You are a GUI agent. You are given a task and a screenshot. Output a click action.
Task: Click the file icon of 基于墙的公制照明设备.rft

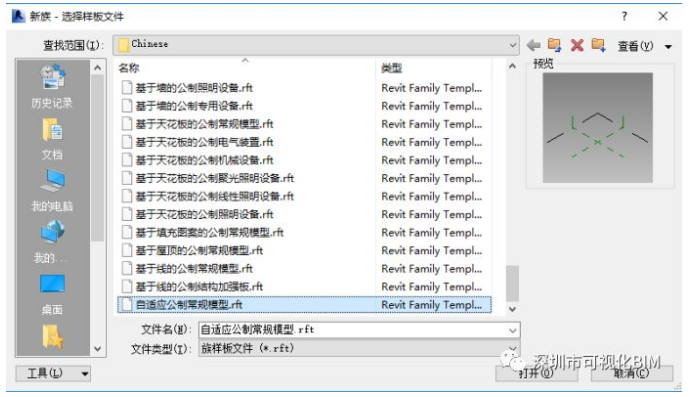point(127,88)
